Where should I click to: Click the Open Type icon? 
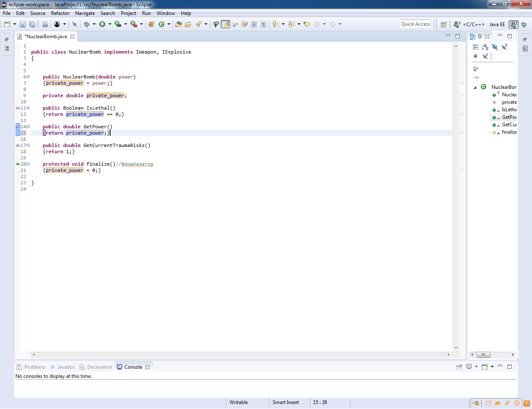[x=179, y=24]
